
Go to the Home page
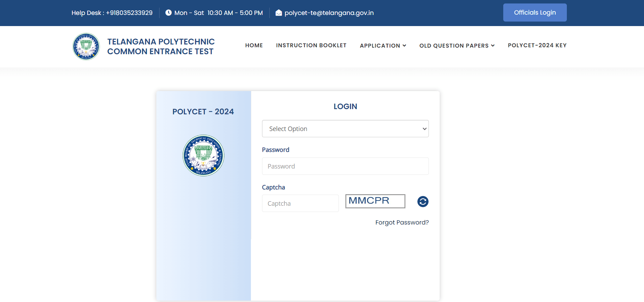click(x=254, y=46)
